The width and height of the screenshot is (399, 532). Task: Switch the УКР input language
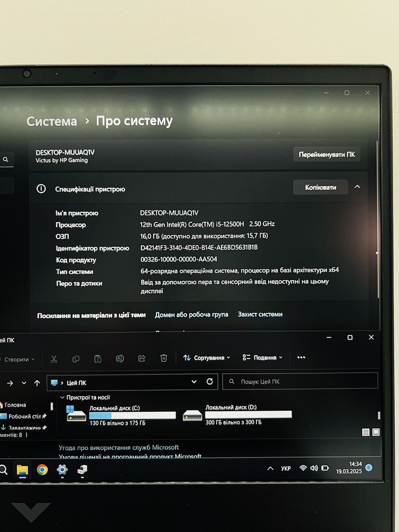pos(286,468)
